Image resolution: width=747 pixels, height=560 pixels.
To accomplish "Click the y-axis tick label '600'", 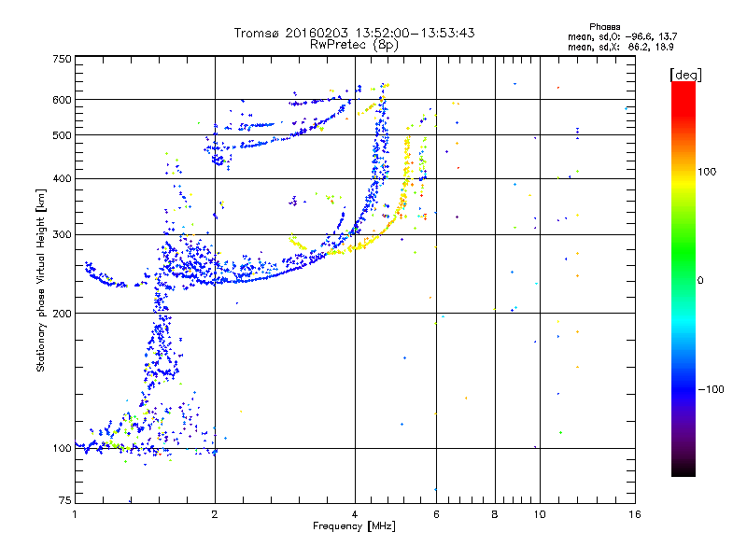I will 63,100.
